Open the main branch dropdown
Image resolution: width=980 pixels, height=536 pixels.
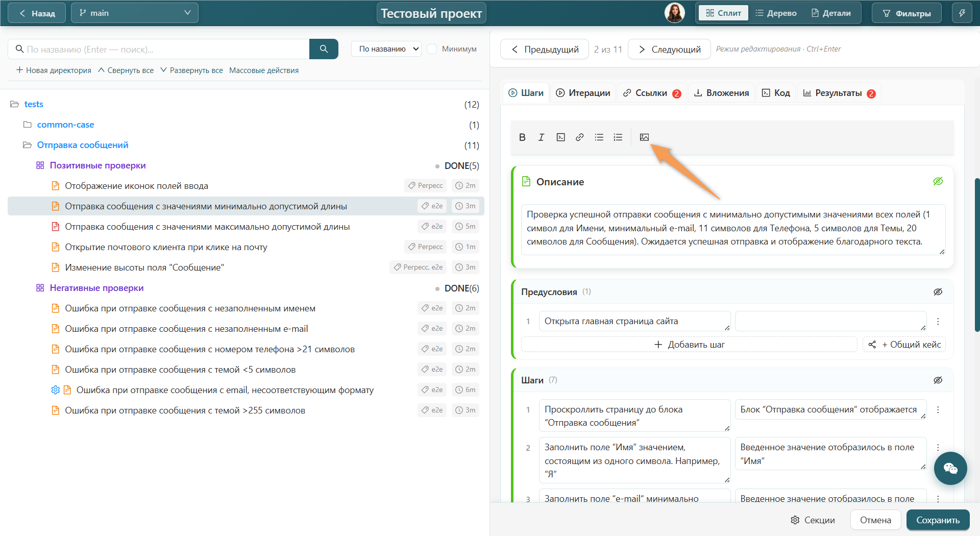tap(135, 13)
